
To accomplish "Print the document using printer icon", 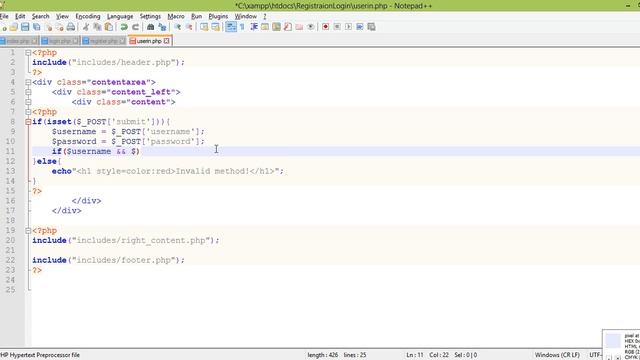I will click(x=71, y=27).
